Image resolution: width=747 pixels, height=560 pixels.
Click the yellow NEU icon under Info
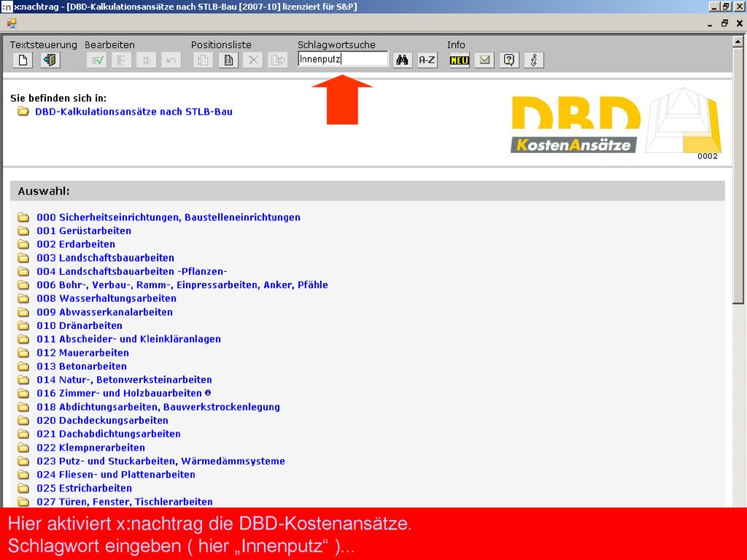click(x=460, y=60)
